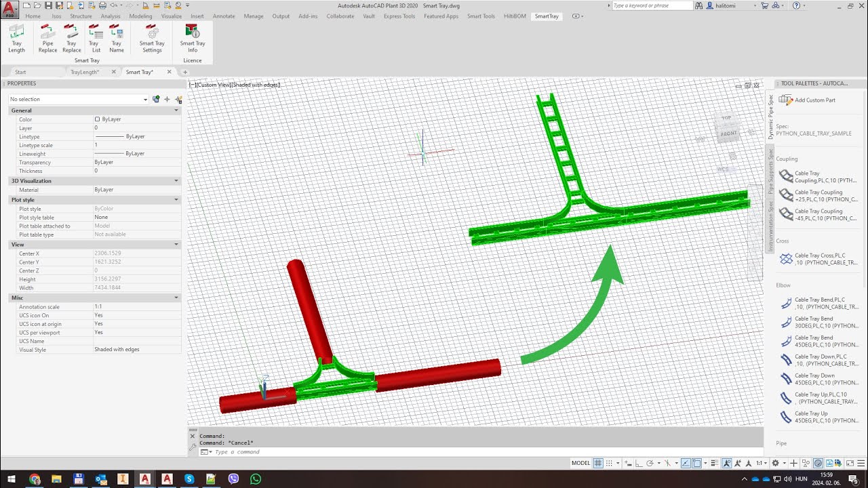Click the Select Objects crosshair icon
This screenshot has width=868, height=488.
pos(167,99)
